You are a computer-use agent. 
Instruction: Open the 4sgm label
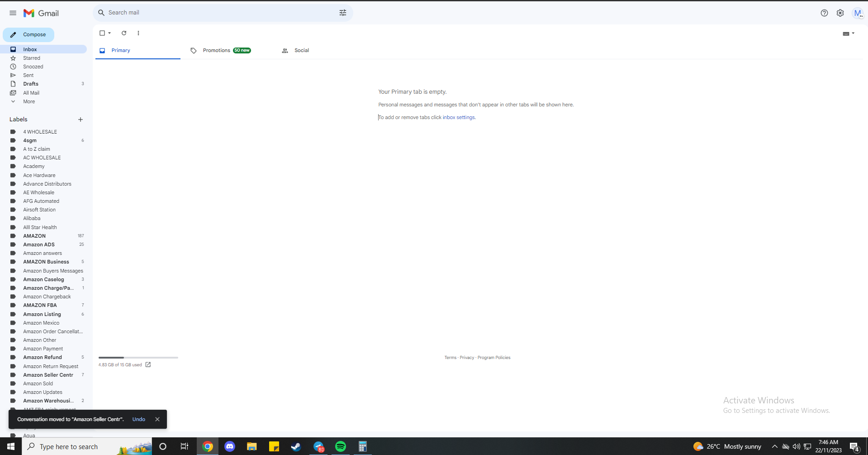point(43,140)
